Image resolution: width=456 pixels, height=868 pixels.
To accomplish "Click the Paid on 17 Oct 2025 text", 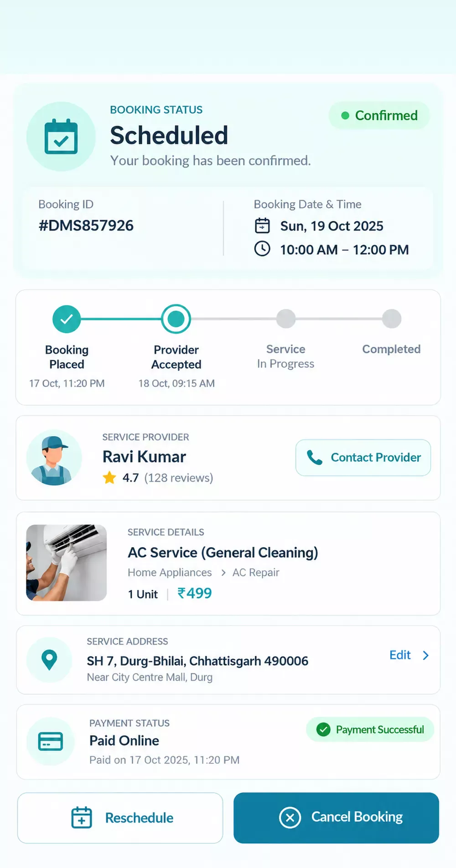I will [x=164, y=760].
